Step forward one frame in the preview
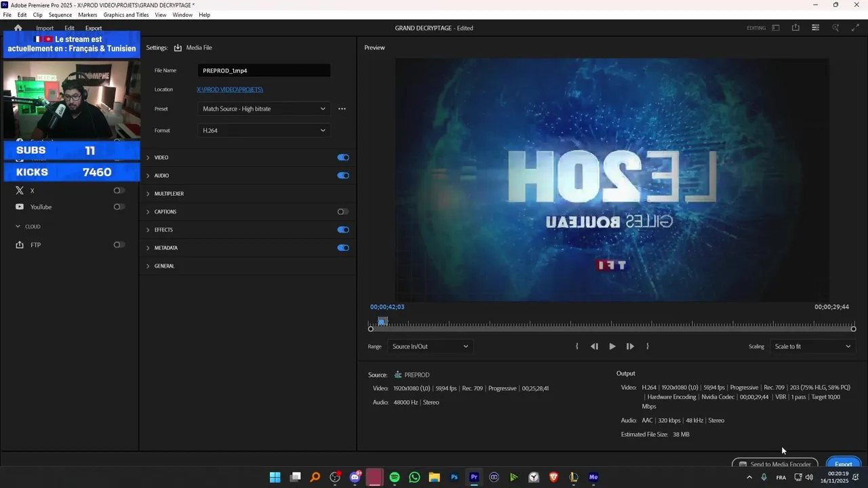 pos(630,346)
